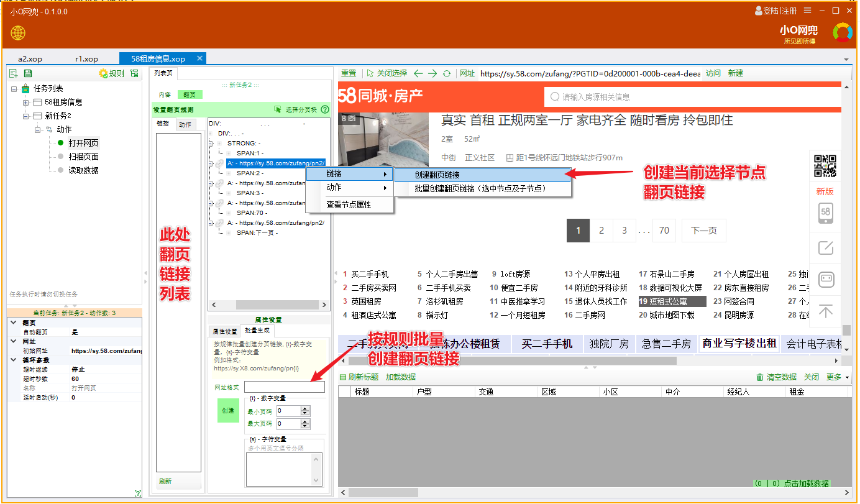Click the robot support icon in webpage sidebar
Viewport: 860px width, 504px height.
(825, 279)
